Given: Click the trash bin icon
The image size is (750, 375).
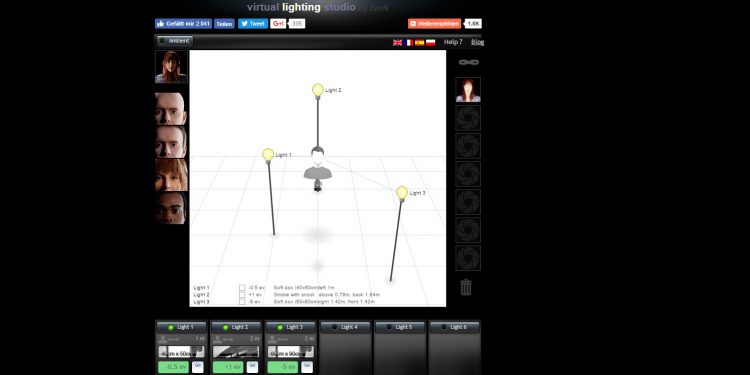Looking at the screenshot, I should point(465,287).
